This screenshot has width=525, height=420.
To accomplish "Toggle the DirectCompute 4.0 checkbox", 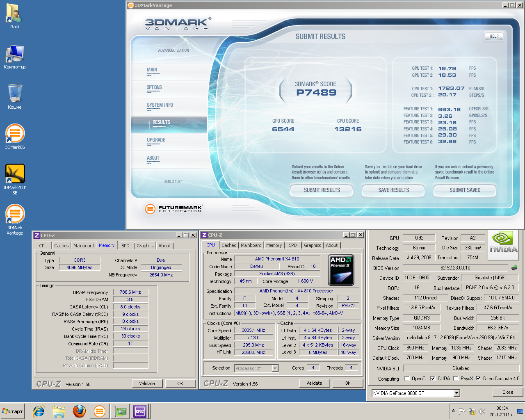I will click(478, 378).
